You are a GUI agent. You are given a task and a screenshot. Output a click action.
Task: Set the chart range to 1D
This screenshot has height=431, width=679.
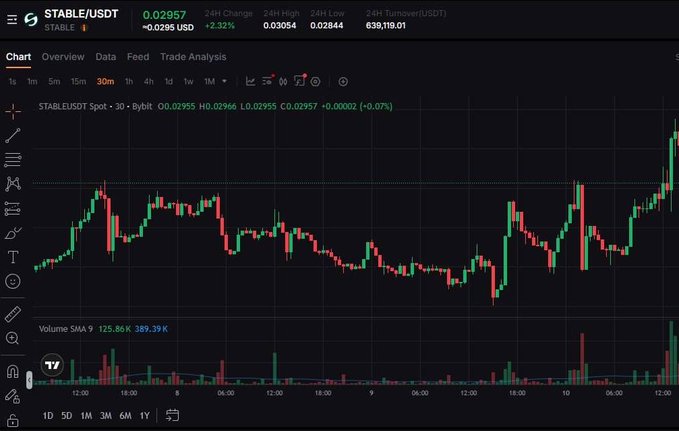tap(48, 416)
